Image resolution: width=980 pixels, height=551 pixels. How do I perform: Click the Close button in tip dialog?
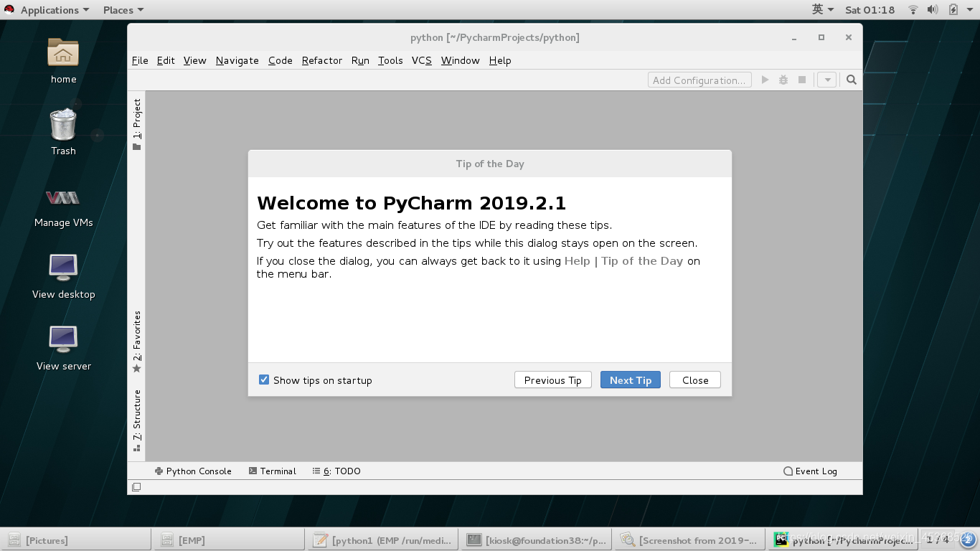[695, 380]
